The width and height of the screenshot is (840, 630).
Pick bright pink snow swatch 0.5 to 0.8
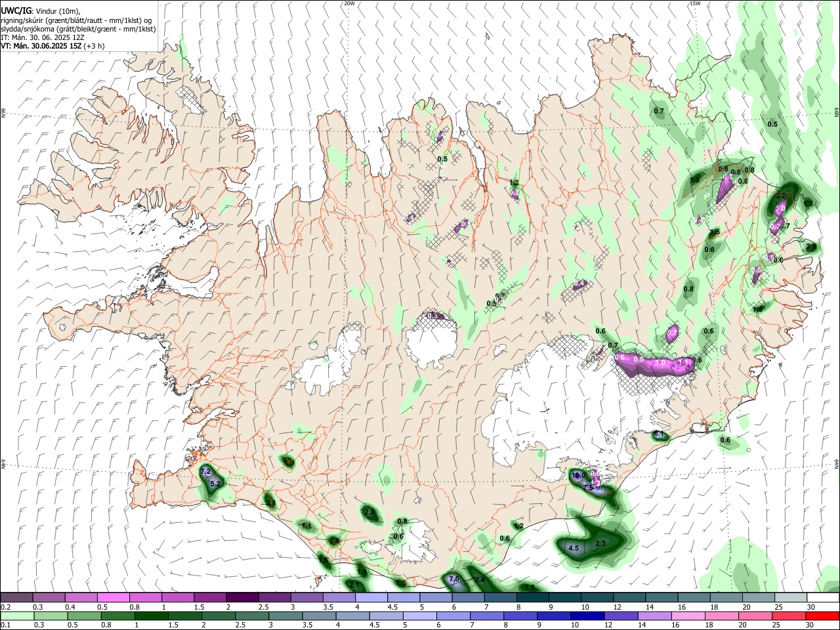(x=114, y=598)
